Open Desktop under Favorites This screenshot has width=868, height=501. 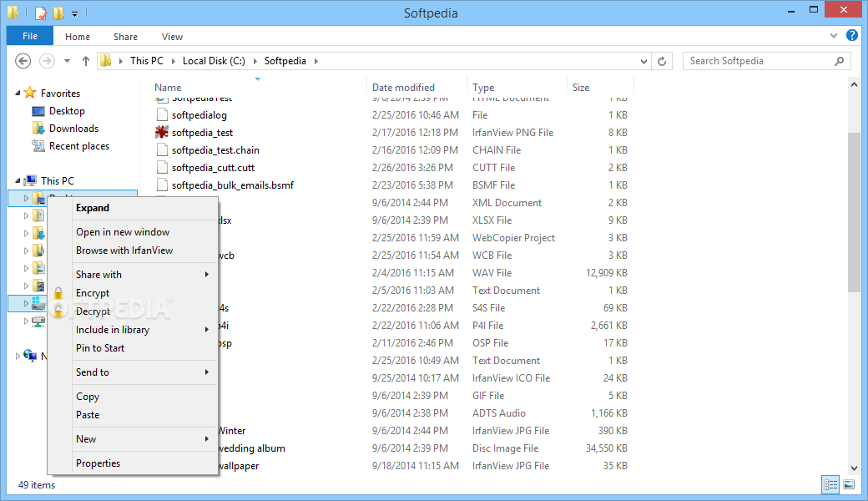tap(67, 111)
